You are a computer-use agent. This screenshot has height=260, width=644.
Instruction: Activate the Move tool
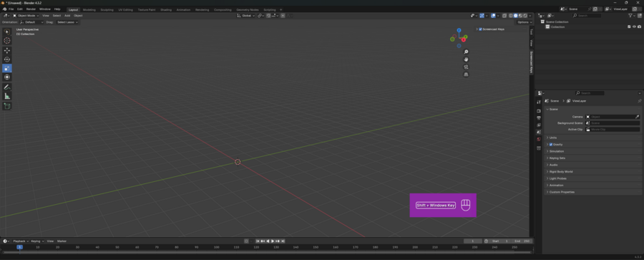pyautogui.click(x=7, y=51)
